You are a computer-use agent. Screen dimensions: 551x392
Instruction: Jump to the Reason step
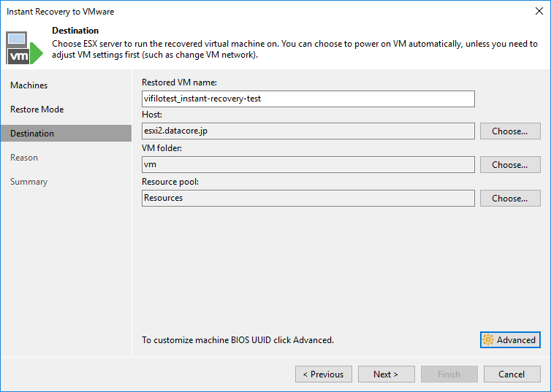[24, 158]
